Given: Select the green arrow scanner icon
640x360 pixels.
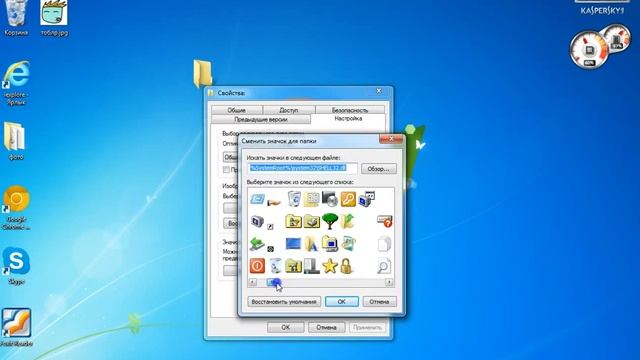Looking at the screenshot, I should click(257, 244).
